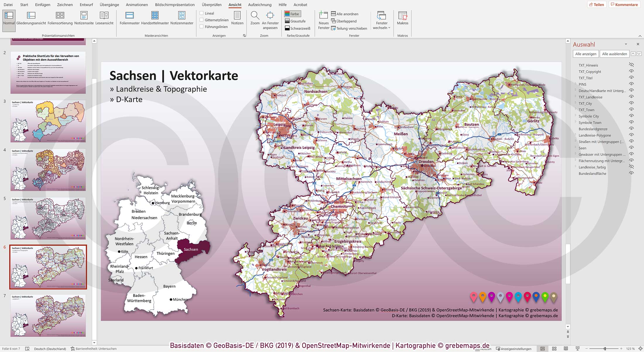Viewport: 644px width, 352px height.
Task: Click An Fenster anpassen
Action: click(270, 18)
